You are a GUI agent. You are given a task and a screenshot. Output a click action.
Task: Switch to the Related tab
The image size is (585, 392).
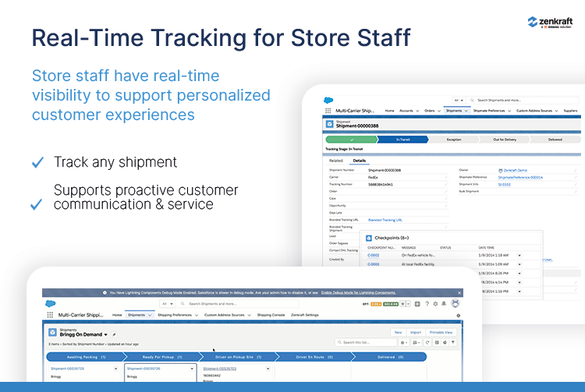(x=336, y=161)
